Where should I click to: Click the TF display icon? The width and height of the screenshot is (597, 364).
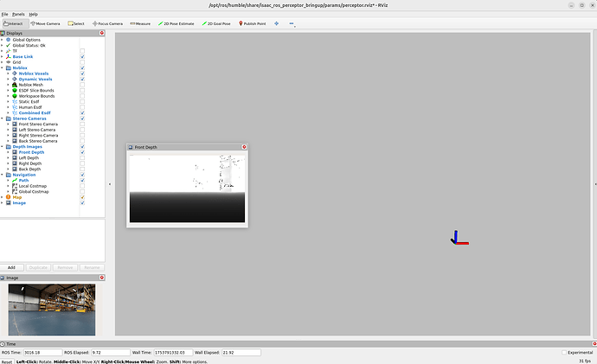[9, 51]
